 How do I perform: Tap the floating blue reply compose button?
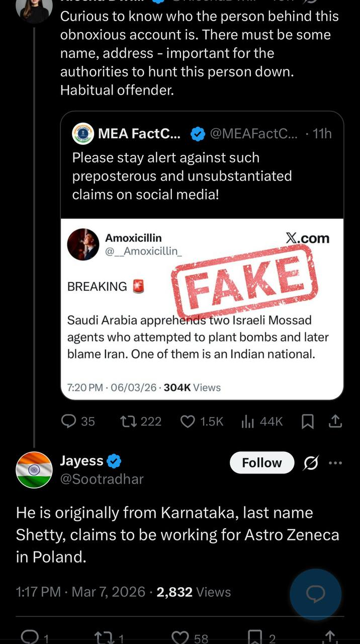(x=315, y=594)
